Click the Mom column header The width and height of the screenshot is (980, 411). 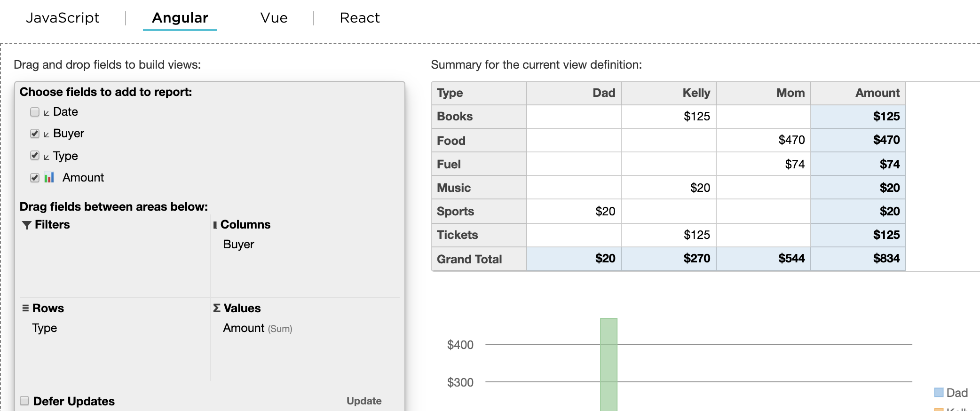(x=763, y=93)
